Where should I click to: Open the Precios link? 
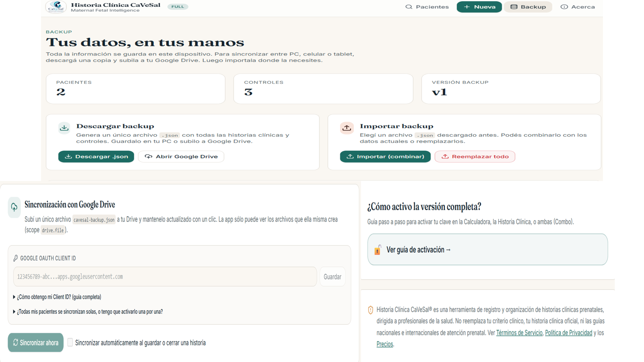[385, 344]
